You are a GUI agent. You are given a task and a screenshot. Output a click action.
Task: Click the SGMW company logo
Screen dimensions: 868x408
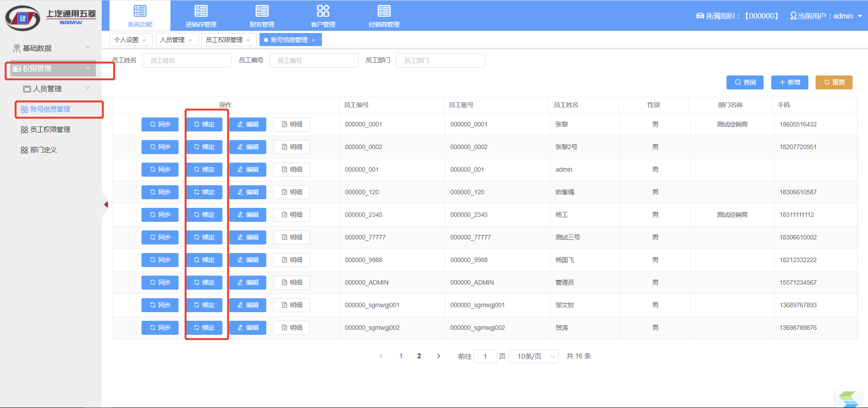(x=51, y=18)
